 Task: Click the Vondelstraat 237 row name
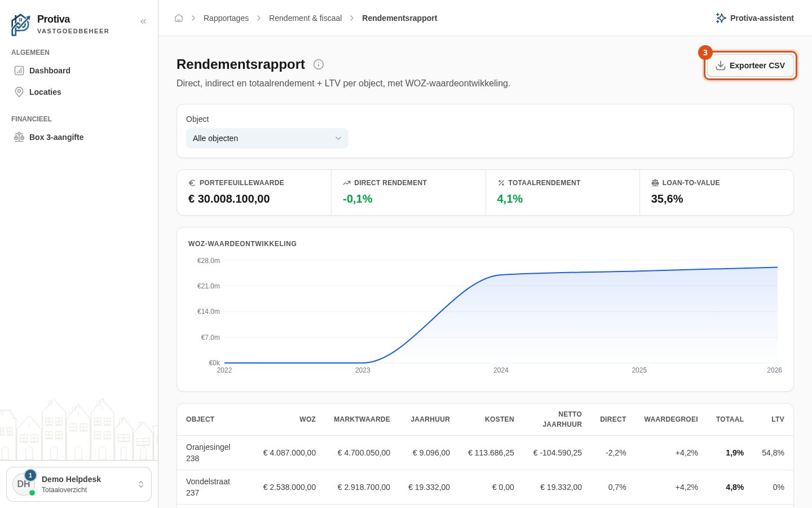(x=208, y=487)
